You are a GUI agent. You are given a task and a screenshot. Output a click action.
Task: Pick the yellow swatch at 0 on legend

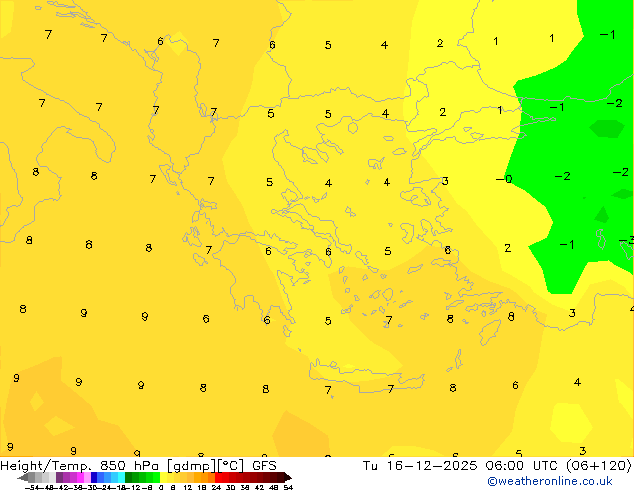pyautogui.click(x=163, y=477)
